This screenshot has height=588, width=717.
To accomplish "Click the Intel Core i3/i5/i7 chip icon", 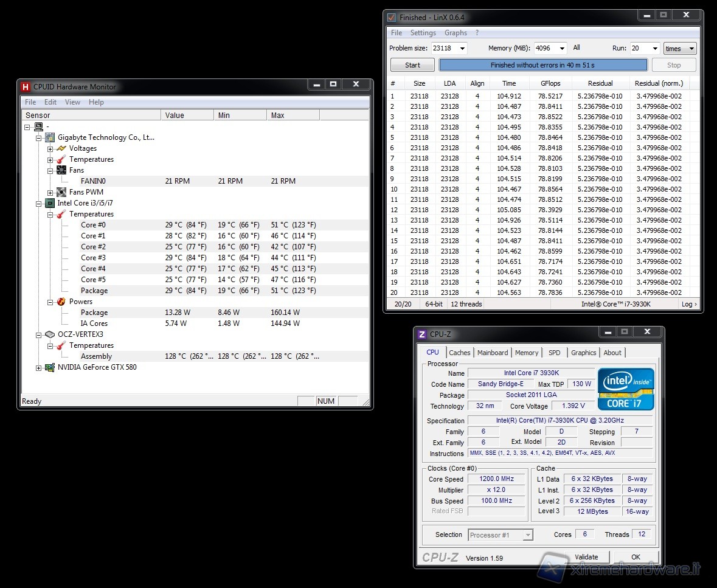I will 50,203.
